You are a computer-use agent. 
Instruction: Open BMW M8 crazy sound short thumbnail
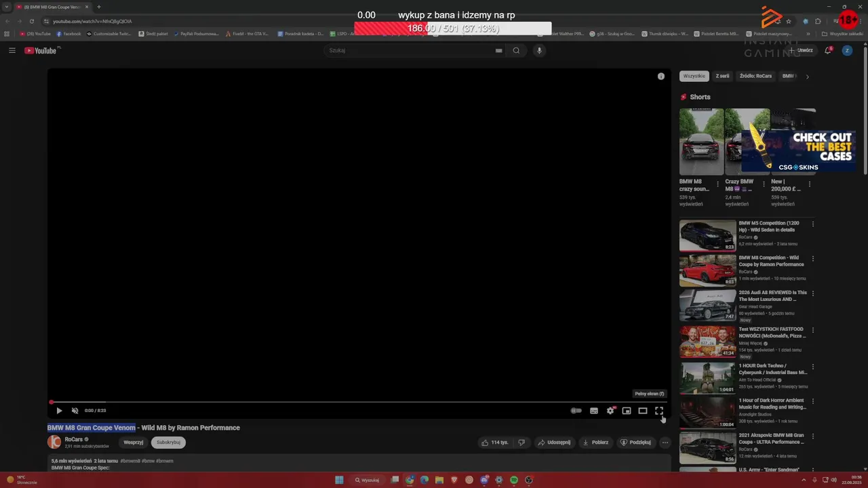pyautogui.click(x=701, y=142)
